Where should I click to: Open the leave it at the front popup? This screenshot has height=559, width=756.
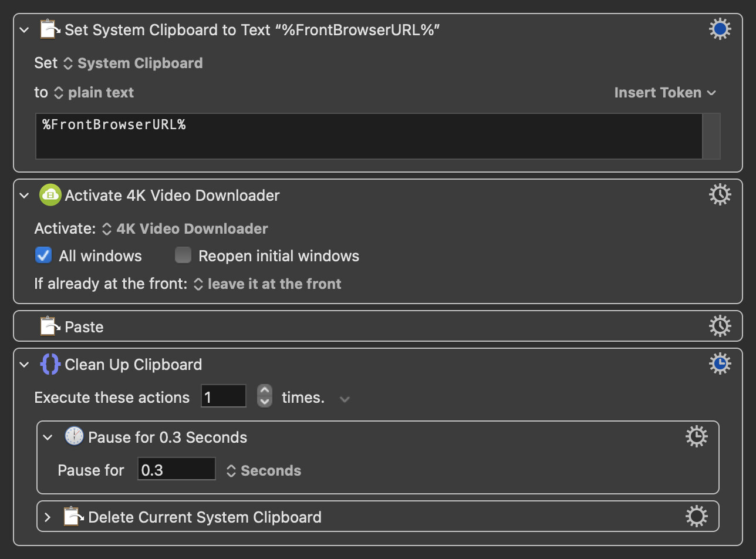point(267,284)
